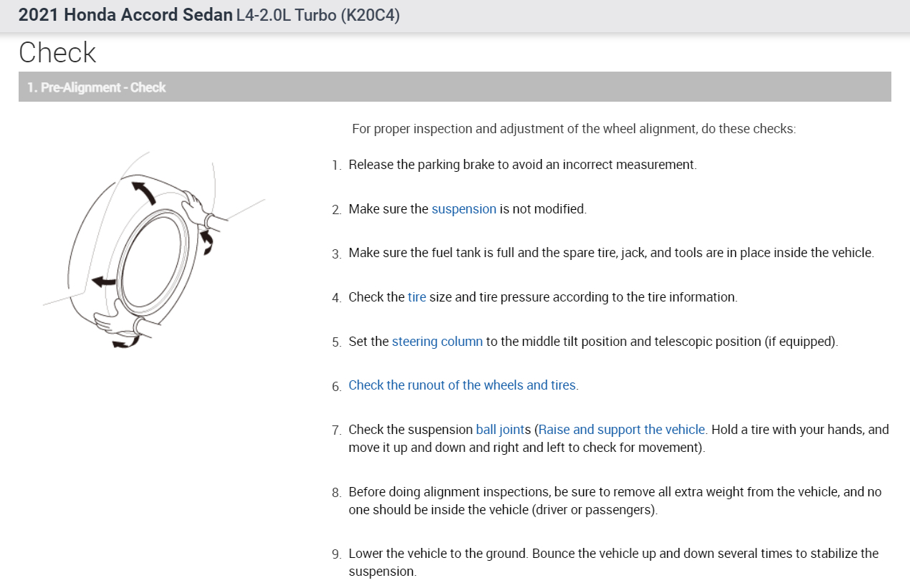Screen dimensions: 910x588
Task: Click the lower hand holding the tire
Action: click(x=112, y=322)
